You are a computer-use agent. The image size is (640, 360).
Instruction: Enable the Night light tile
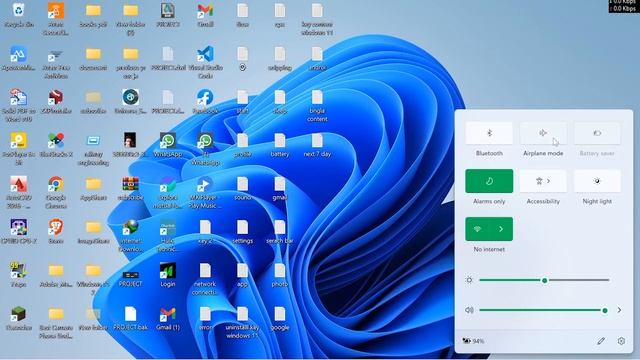click(597, 181)
